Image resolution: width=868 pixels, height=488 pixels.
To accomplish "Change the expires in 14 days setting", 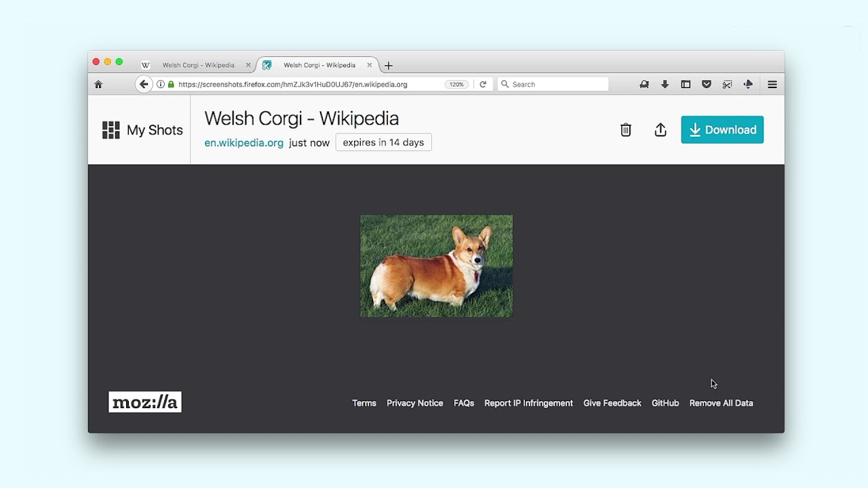I will click(x=384, y=142).
